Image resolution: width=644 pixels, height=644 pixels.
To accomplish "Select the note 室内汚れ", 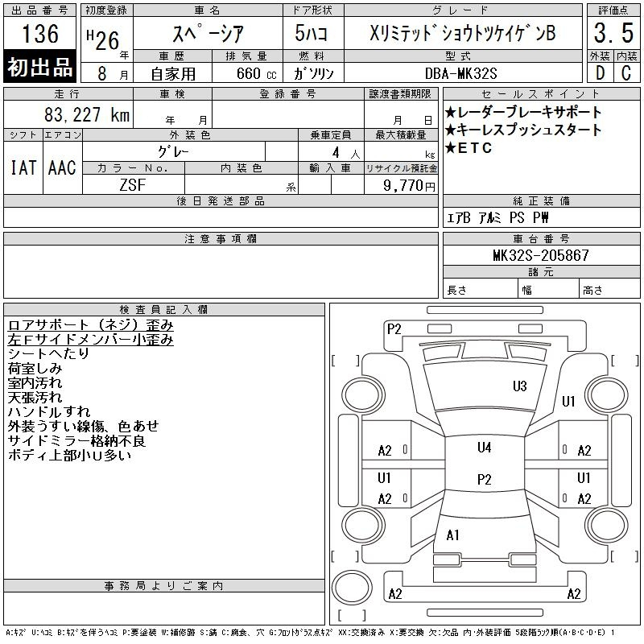I will click(35, 383).
